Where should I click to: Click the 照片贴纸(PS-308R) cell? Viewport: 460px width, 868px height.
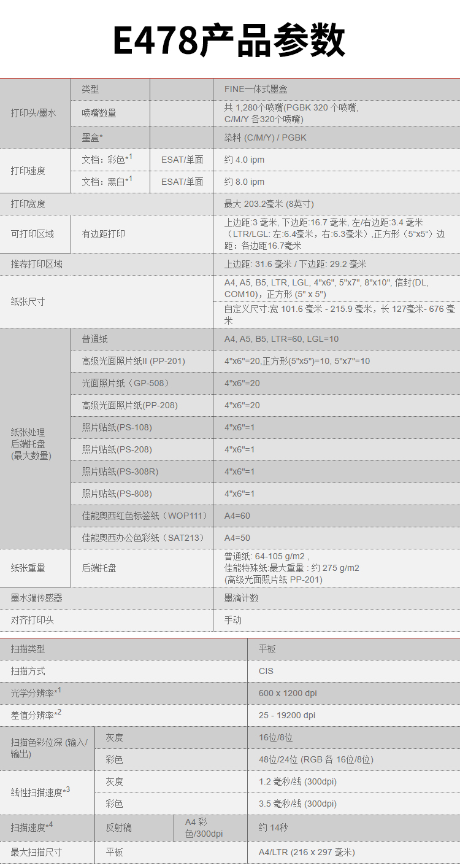click(x=142, y=471)
